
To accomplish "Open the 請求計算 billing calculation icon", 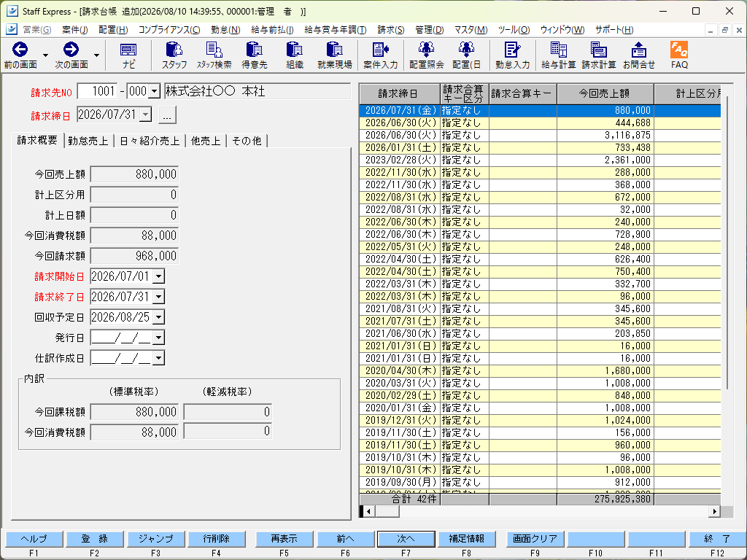I will pos(598,55).
